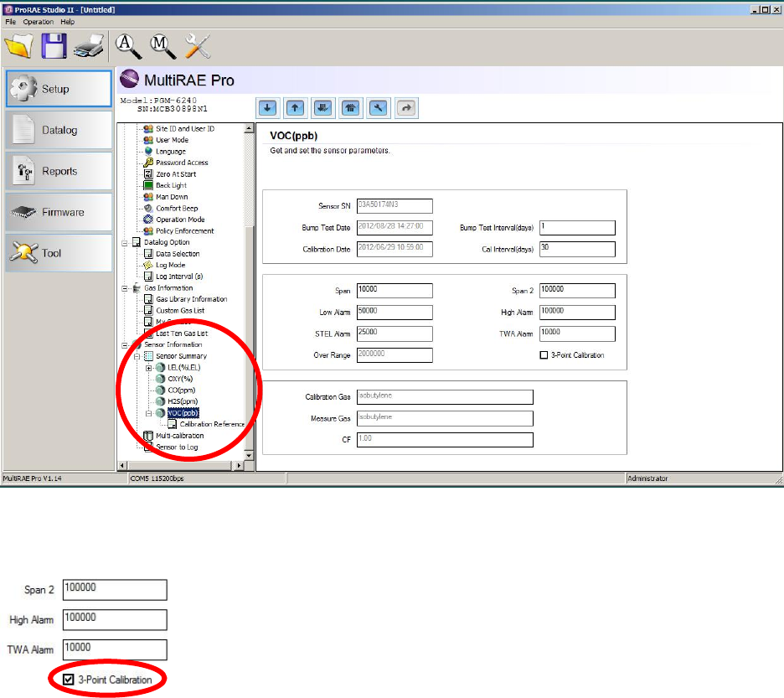Open Calibration Reference under VOC(ppb)
Viewport: 784px width, 698px height.
[x=212, y=424]
